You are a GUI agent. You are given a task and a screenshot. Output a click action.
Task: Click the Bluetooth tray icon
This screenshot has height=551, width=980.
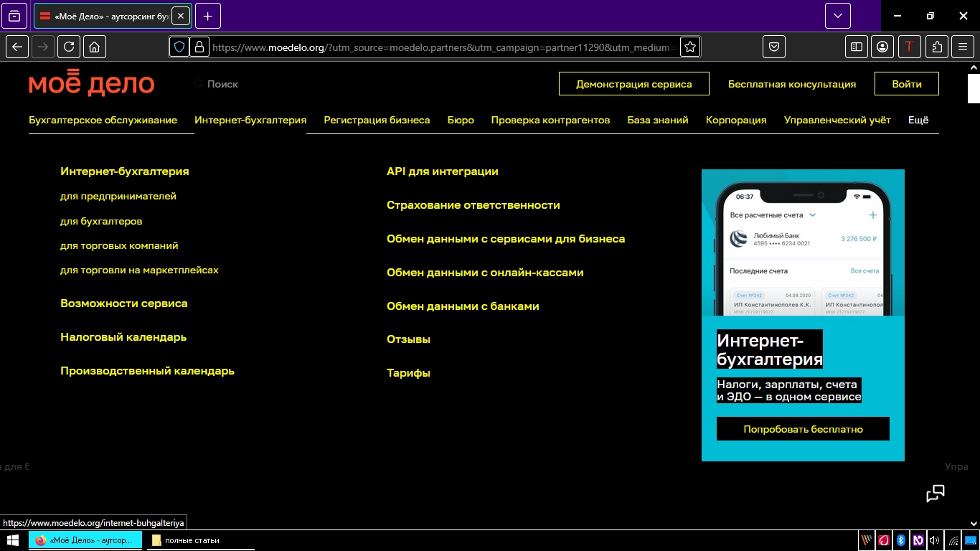click(901, 540)
